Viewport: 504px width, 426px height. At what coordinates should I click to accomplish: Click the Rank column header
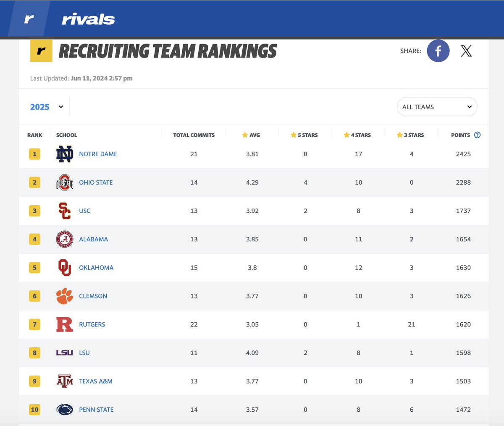pos(35,135)
